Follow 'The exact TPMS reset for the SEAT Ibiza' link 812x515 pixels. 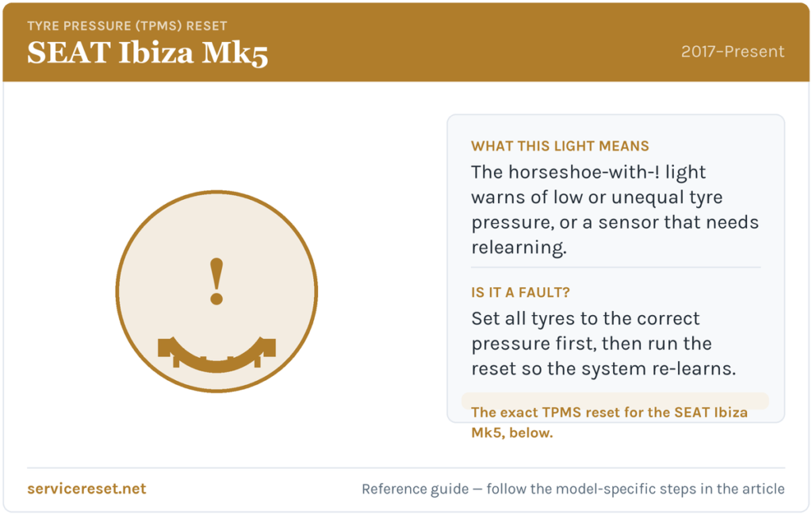[x=609, y=413]
